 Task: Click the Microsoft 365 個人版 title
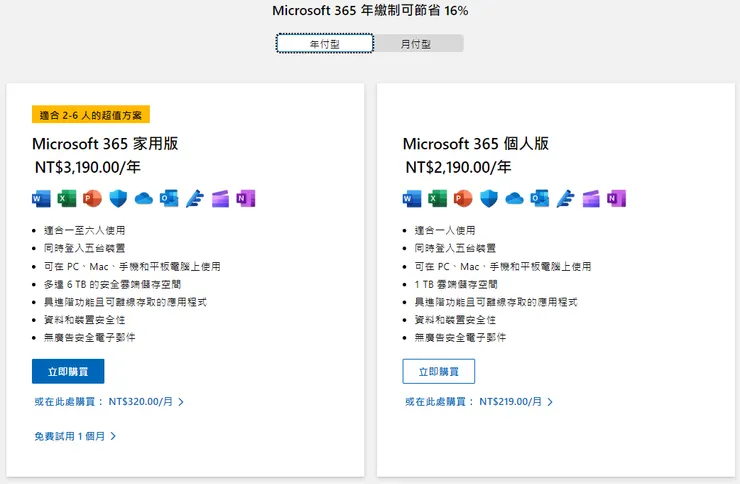point(476,143)
